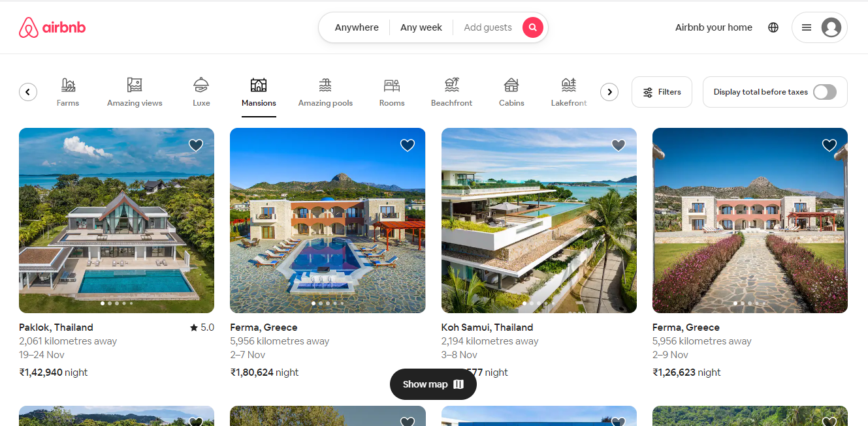Select the Beachfront category icon
868x426 pixels.
(x=452, y=85)
